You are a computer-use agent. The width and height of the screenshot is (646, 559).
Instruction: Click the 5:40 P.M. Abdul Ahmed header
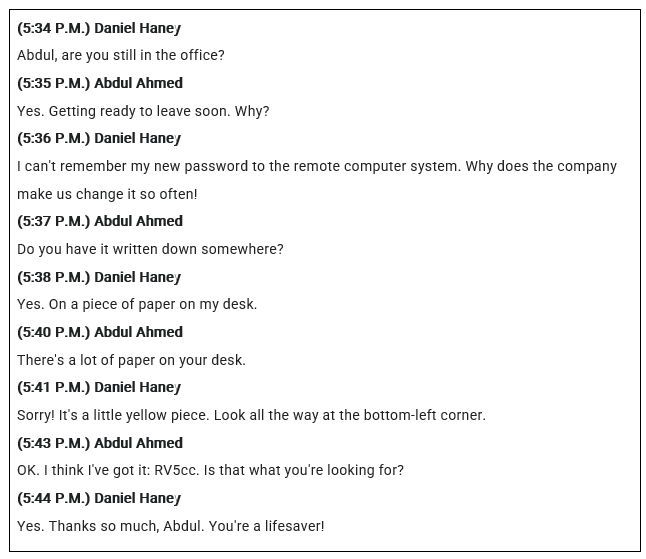(100, 332)
